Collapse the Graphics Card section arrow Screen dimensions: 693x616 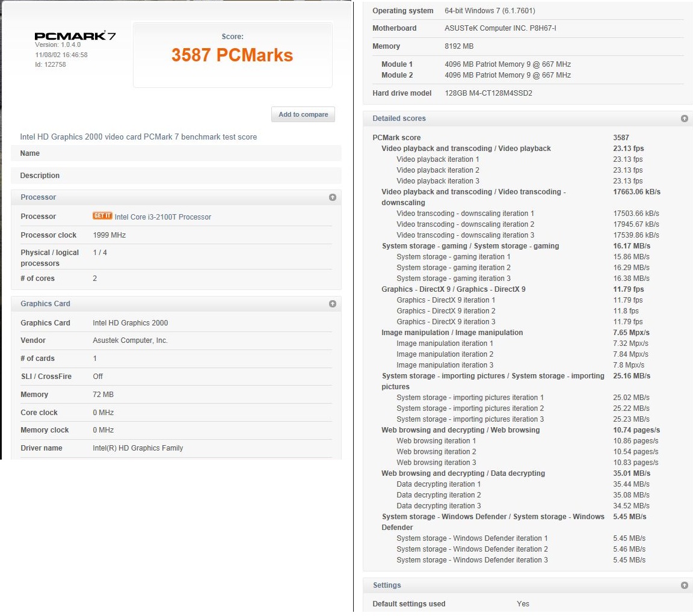(x=332, y=304)
